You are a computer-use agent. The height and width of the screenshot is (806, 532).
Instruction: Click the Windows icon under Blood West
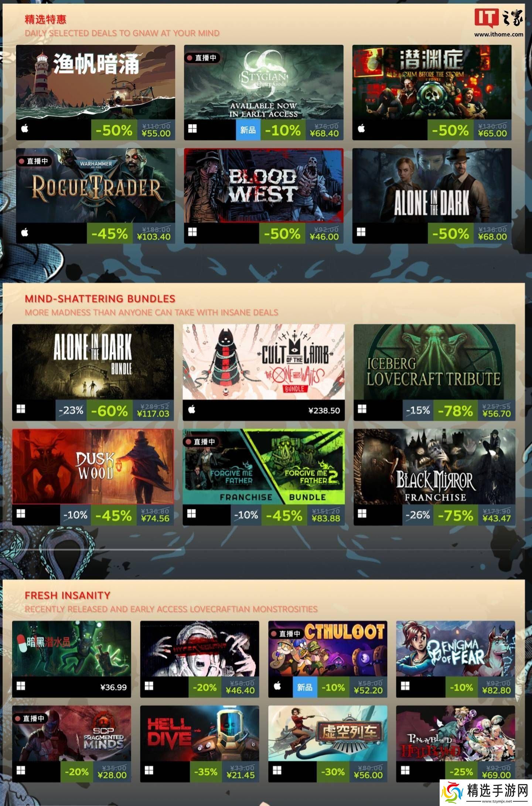(192, 232)
